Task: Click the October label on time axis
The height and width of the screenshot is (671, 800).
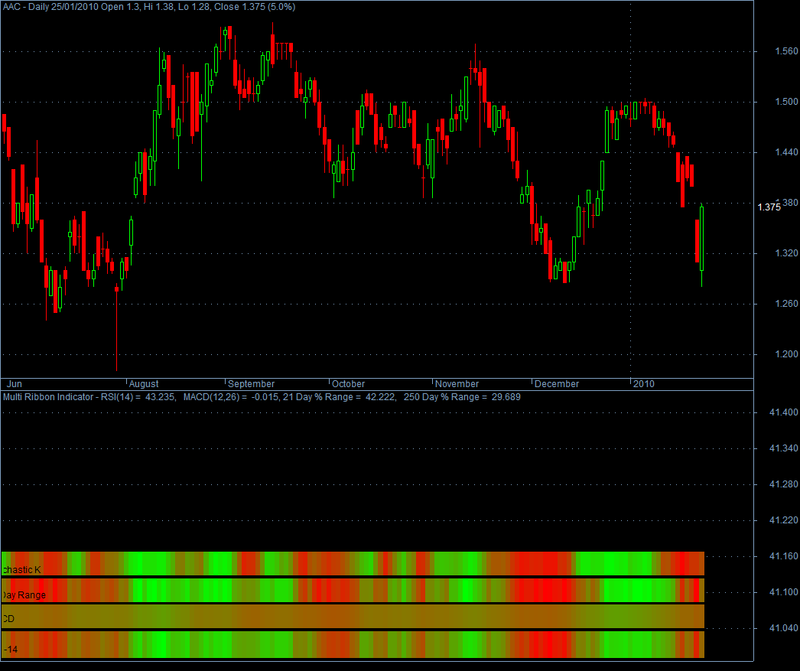Action: tap(348, 384)
